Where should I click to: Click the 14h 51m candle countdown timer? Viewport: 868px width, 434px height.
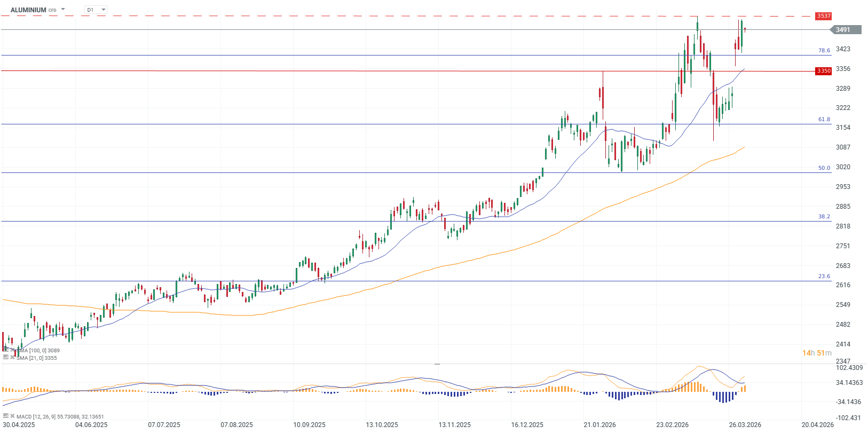click(816, 353)
